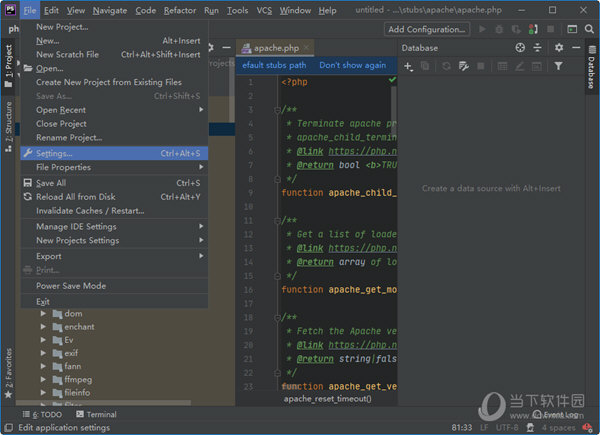The width and height of the screenshot is (600, 435).
Task: Click Database collapse all icon
Action: [537, 47]
